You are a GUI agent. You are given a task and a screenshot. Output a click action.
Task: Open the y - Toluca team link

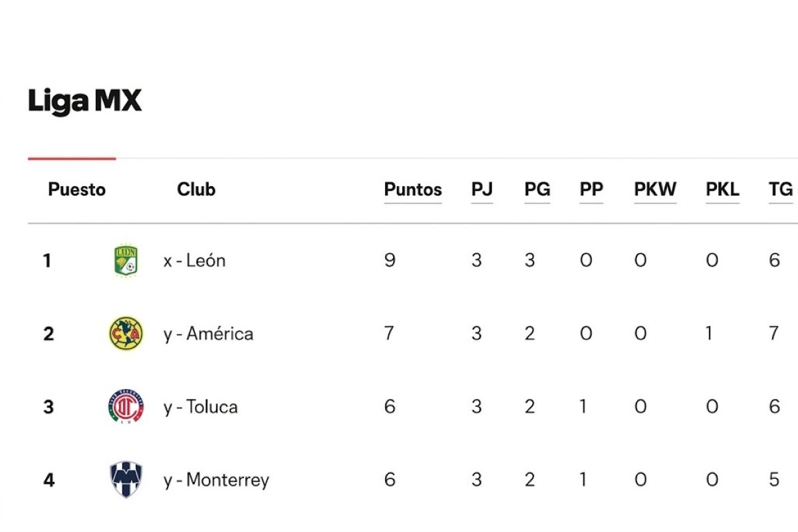200,406
